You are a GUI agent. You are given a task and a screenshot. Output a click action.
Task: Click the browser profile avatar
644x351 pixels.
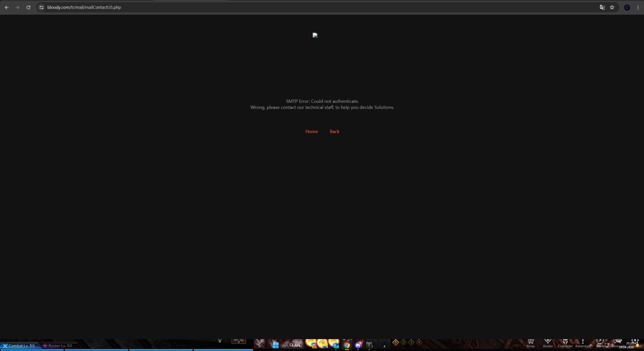627,7
